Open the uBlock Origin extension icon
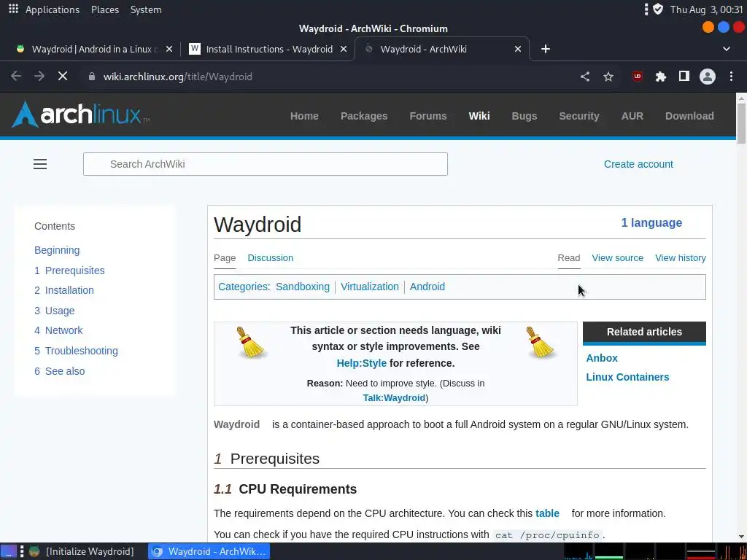Screen dimensions: 747x560 click(x=637, y=76)
